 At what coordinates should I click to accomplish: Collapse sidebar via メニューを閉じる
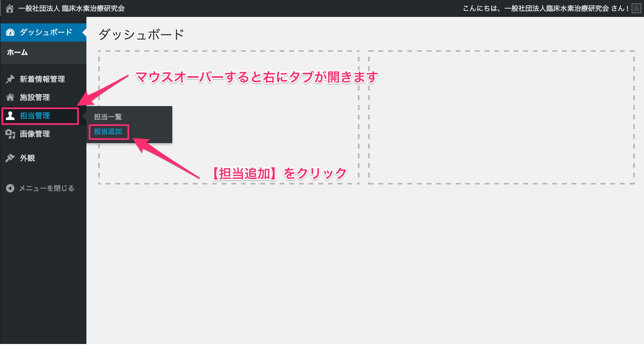pos(46,188)
